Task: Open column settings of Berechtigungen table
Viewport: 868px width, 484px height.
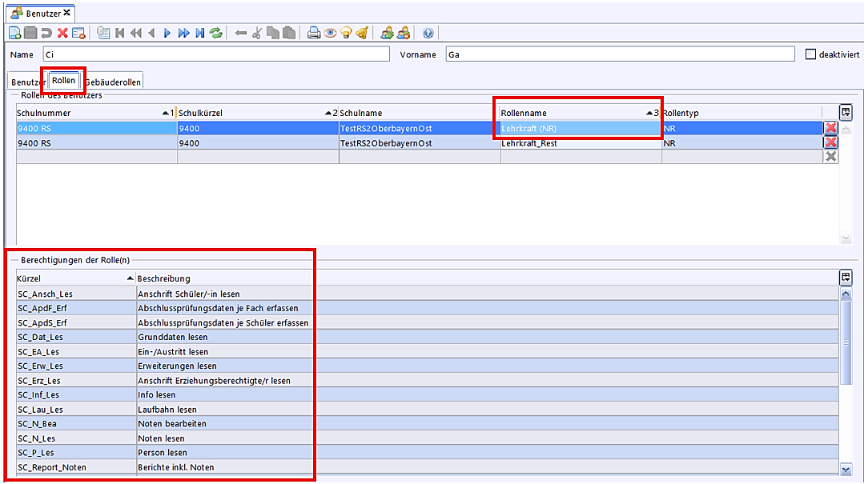Action: point(846,277)
